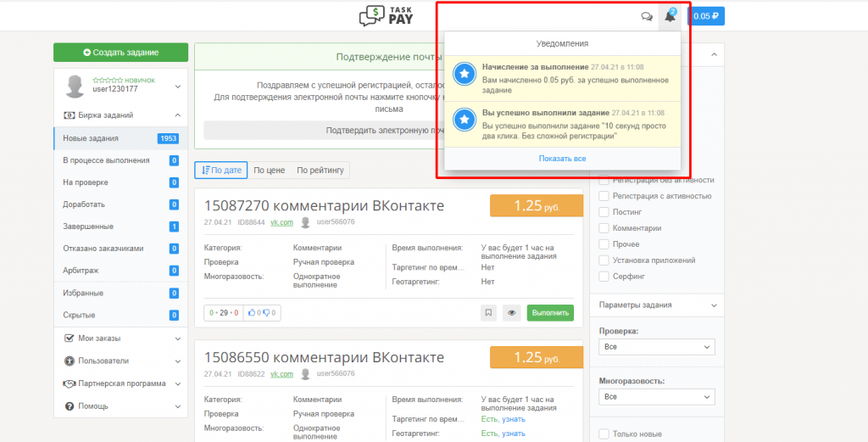Image resolution: width=868 pixels, height=442 pixels.
Task: Hide task 15087270 with eye icon
Action: coord(511,313)
